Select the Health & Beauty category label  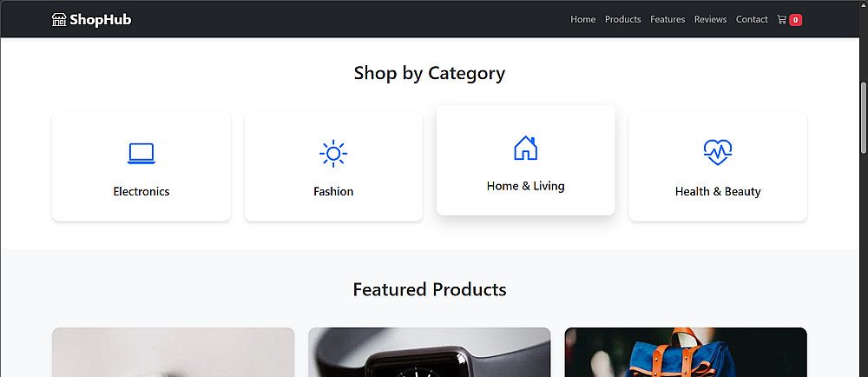pos(718,191)
